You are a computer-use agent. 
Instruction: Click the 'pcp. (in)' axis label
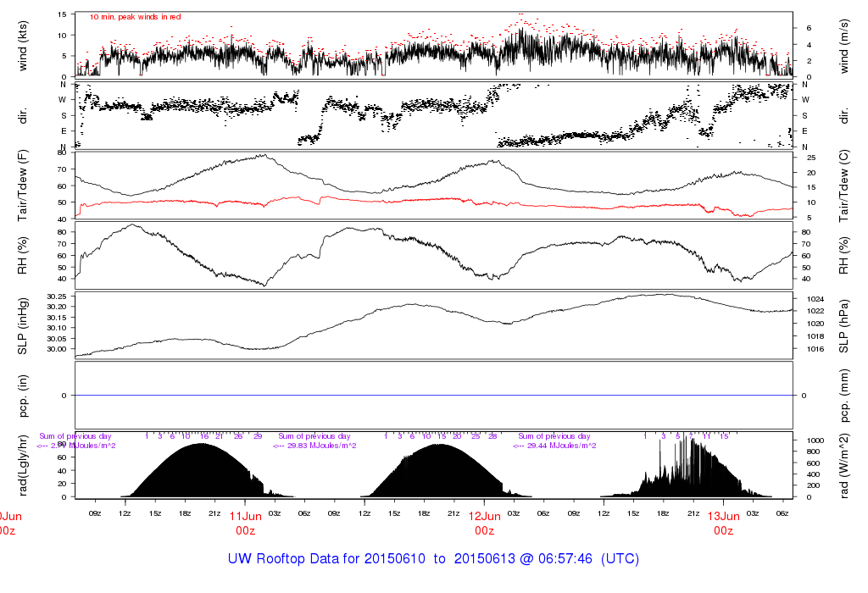pos(23,395)
